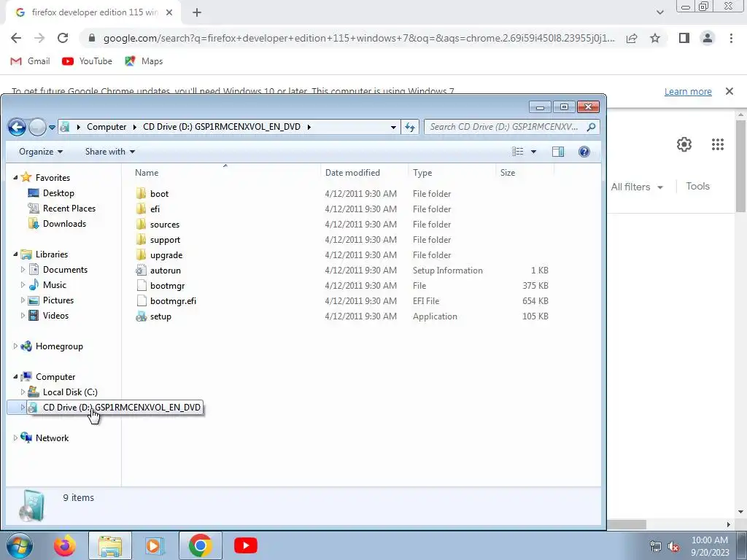The height and width of the screenshot is (560, 747).
Task: Select the autorun setup information file icon
Action: click(x=141, y=270)
